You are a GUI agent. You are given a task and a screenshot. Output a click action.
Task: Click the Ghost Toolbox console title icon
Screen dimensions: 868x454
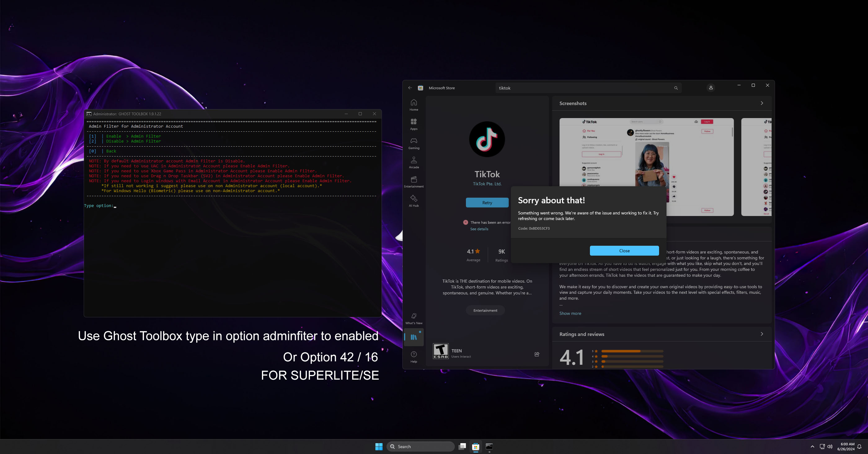pos(89,114)
